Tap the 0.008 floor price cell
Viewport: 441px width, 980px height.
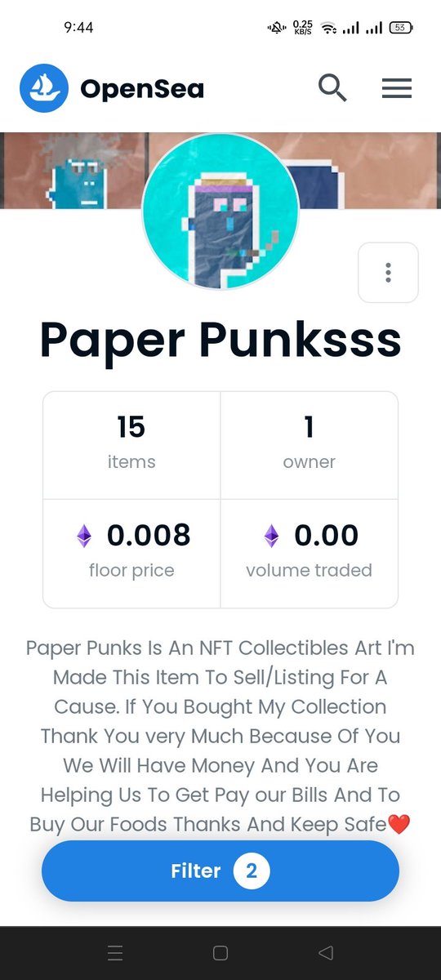tap(131, 553)
